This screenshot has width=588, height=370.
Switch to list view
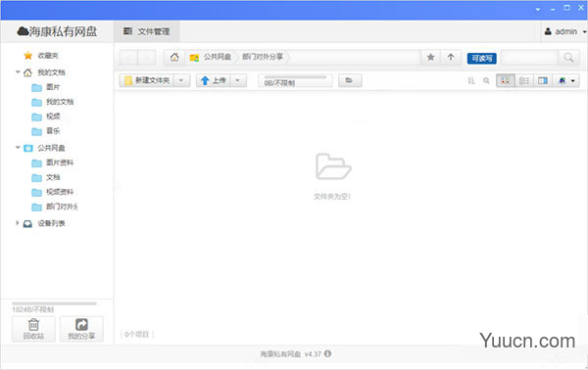[x=524, y=80]
